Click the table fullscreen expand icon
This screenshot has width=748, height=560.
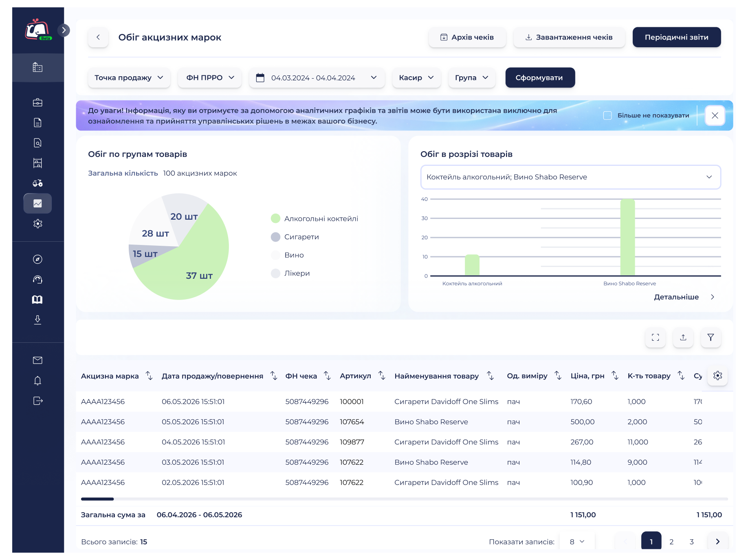tap(655, 337)
